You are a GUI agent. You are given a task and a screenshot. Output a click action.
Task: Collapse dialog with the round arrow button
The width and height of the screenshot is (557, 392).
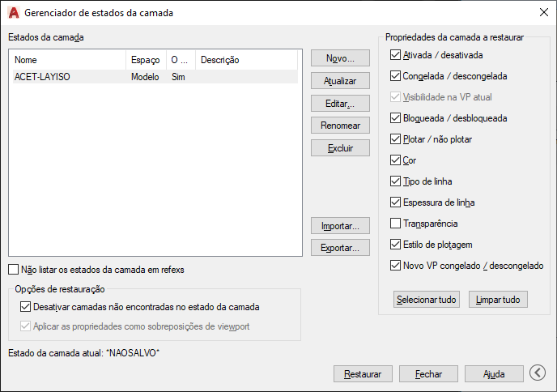pos(537,373)
